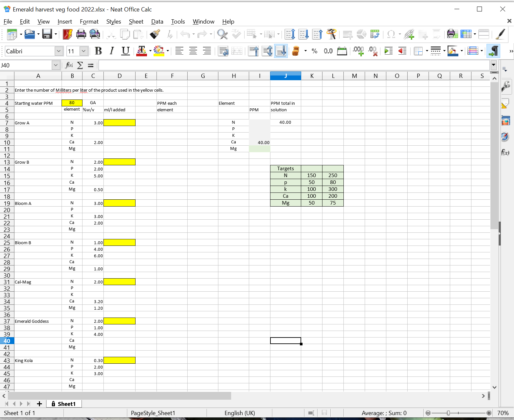Select the Sheet1 tab
Image resolution: width=514 pixels, height=420 pixels.
64,404
